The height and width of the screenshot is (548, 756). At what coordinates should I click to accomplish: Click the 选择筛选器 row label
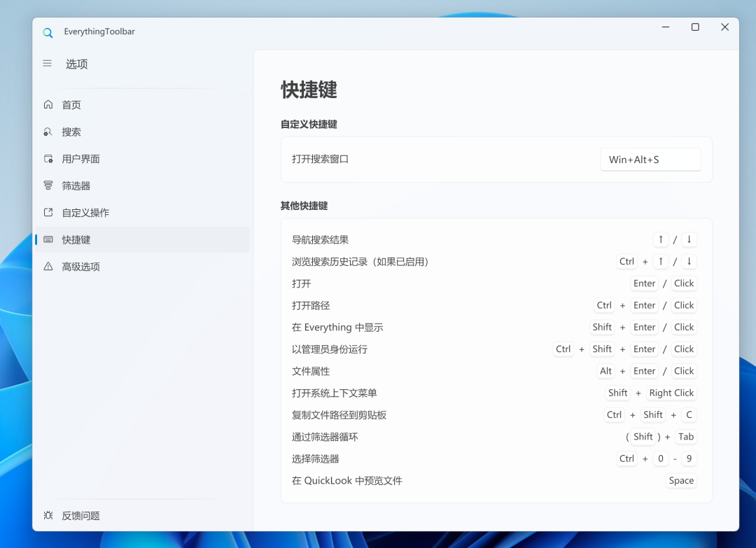[315, 459]
